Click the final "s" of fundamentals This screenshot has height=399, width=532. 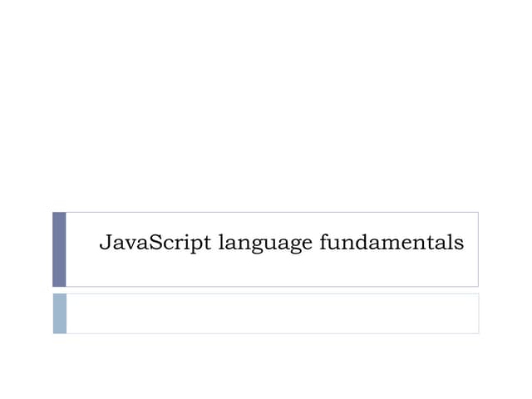coord(459,244)
